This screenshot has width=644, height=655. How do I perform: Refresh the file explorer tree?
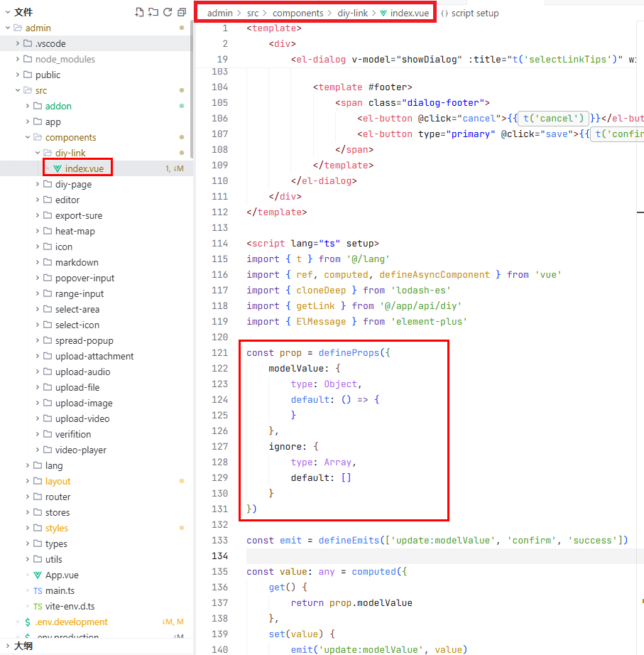(168, 12)
